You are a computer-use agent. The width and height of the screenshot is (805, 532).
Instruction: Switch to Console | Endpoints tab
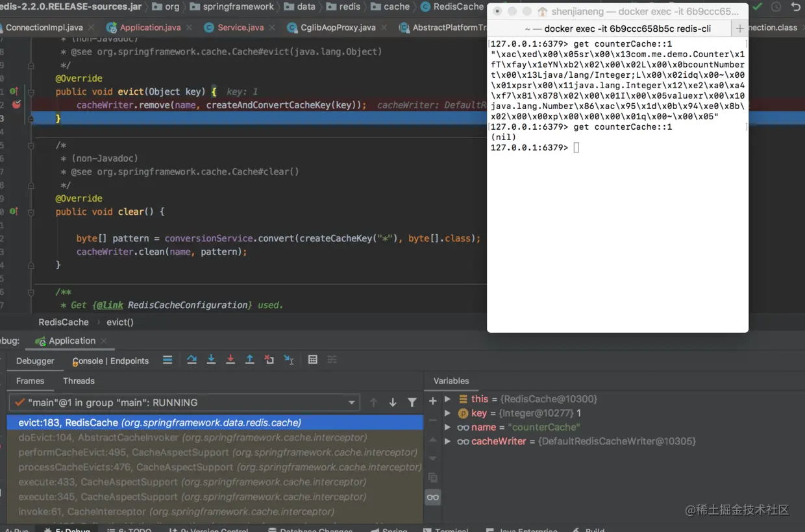click(x=110, y=361)
